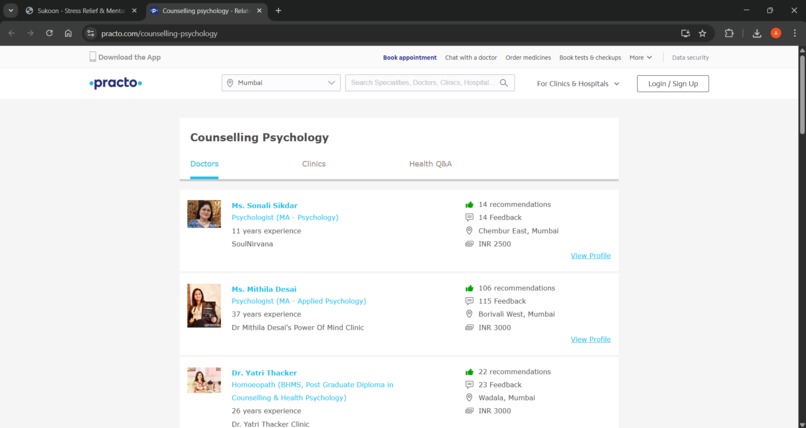Click Book appointment in top navigation
The width and height of the screenshot is (806, 428).
tap(410, 58)
